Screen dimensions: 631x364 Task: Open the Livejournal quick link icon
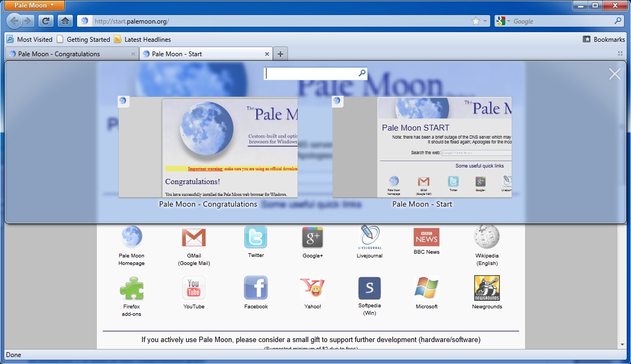(x=369, y=237)
